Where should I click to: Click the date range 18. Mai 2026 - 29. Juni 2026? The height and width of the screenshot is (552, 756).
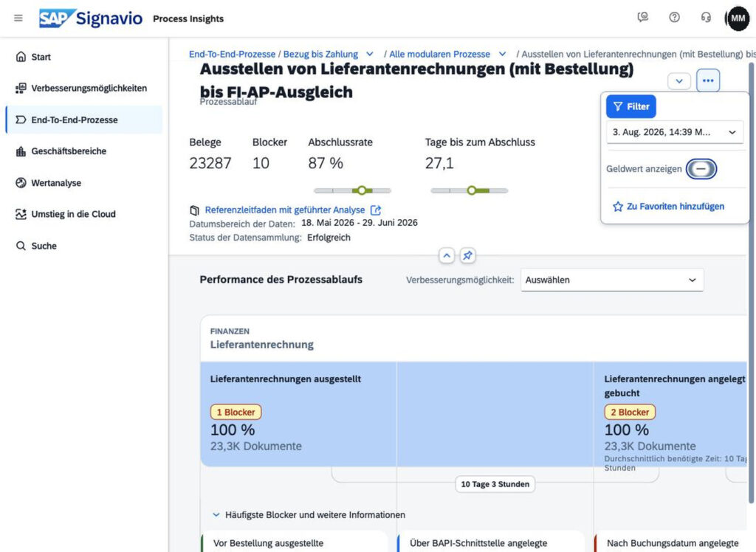point(360,223)
